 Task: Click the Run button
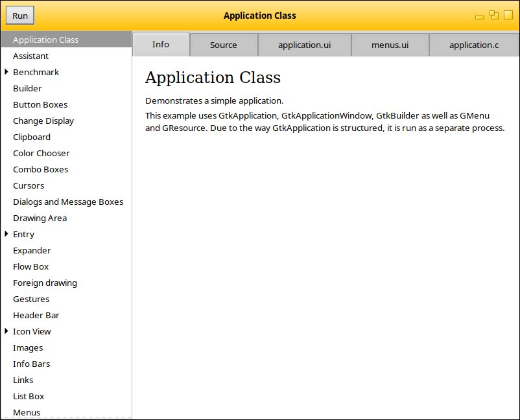coord(20,16)
